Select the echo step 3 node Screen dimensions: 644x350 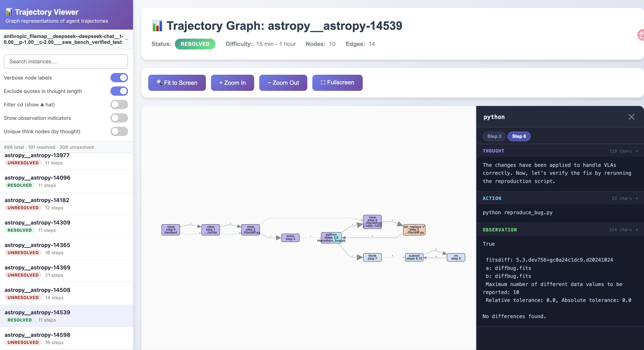290,238
